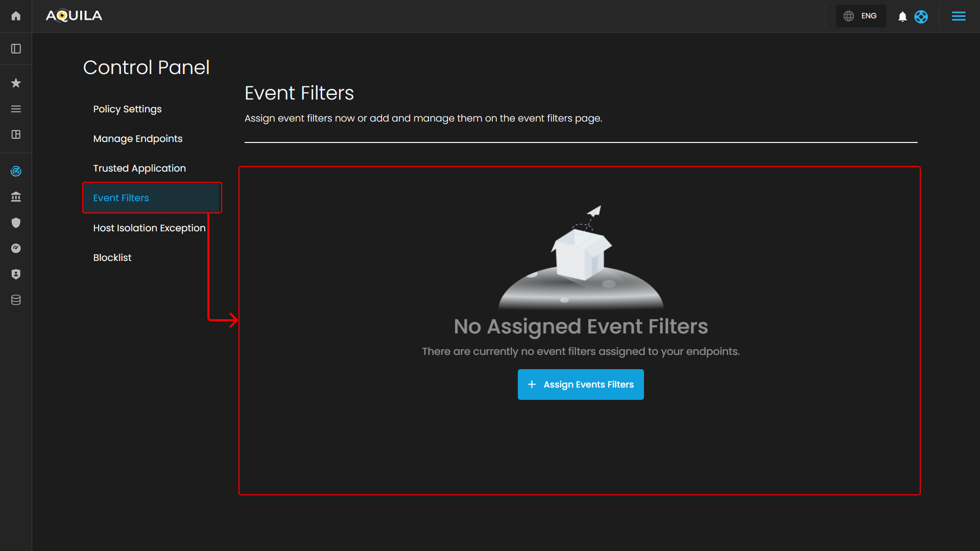Open the Policy Settings menu item
The width and height of the screenshot is (980, 551).
127,109
